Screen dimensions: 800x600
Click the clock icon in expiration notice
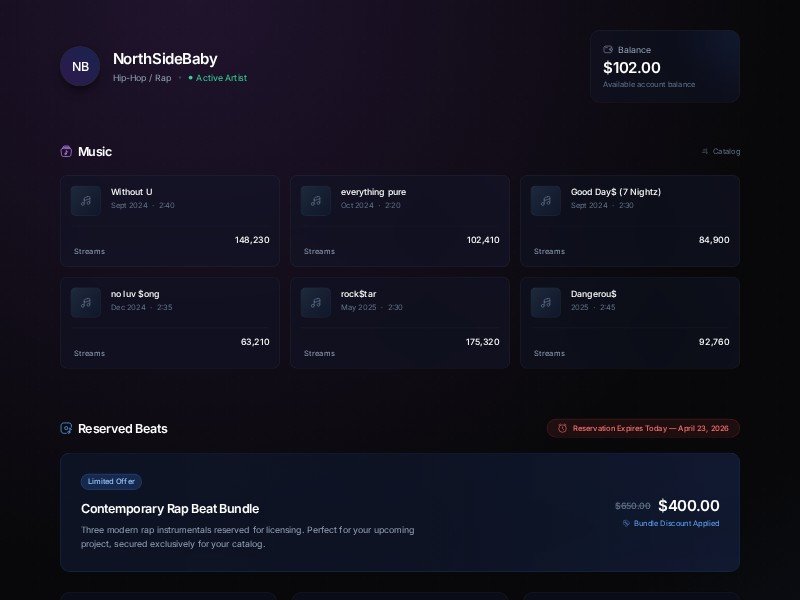(562, 428)
